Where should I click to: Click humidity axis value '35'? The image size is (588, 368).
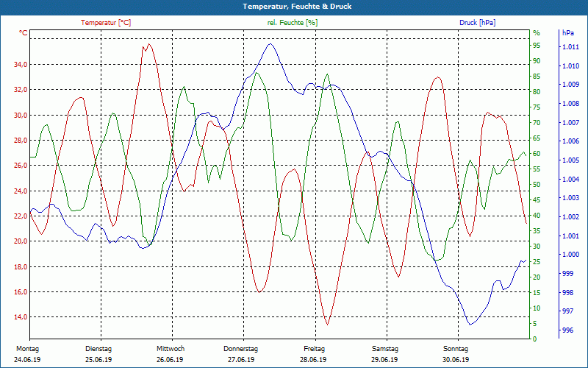(x=537, y=231)
